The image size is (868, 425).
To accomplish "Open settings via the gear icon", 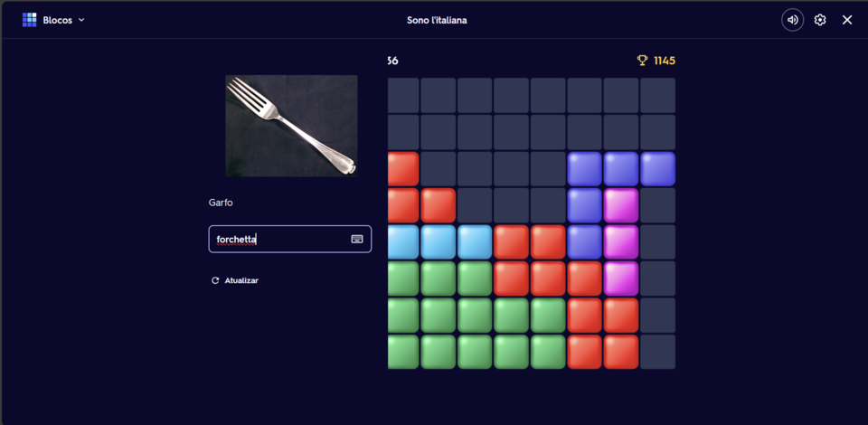I will (820, 20).
